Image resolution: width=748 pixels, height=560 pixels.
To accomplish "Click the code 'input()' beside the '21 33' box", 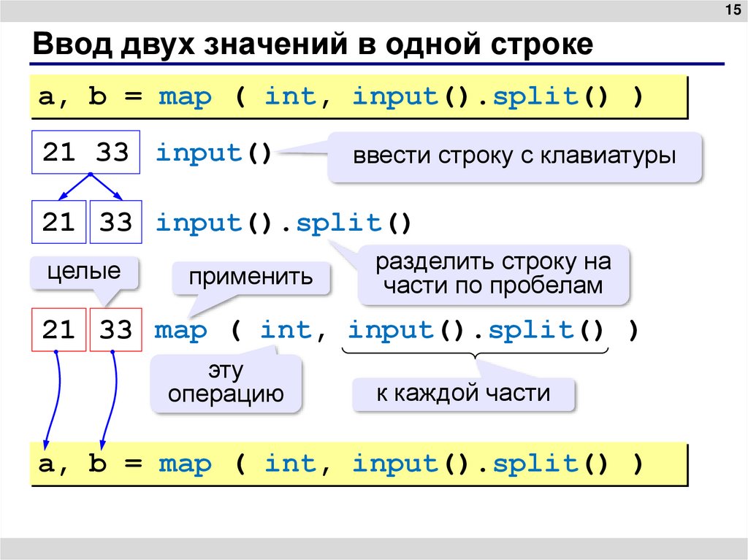I will 214,153.
